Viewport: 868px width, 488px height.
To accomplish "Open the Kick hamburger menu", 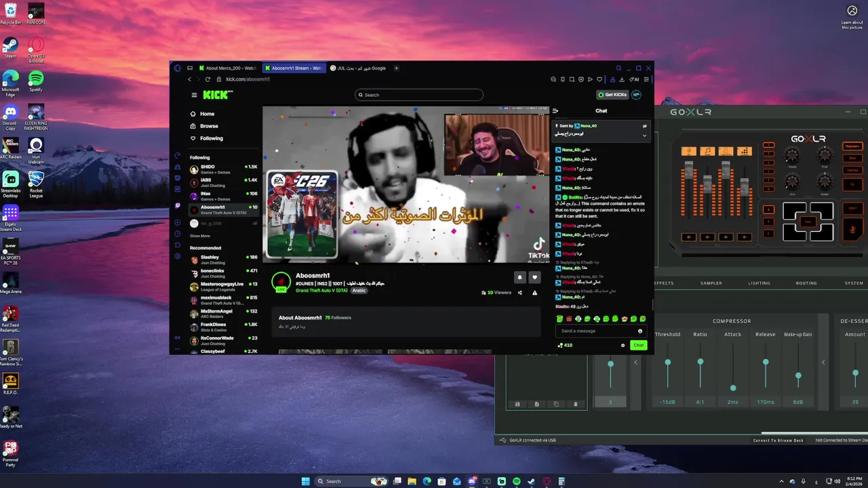I will (x=194, y=95).
